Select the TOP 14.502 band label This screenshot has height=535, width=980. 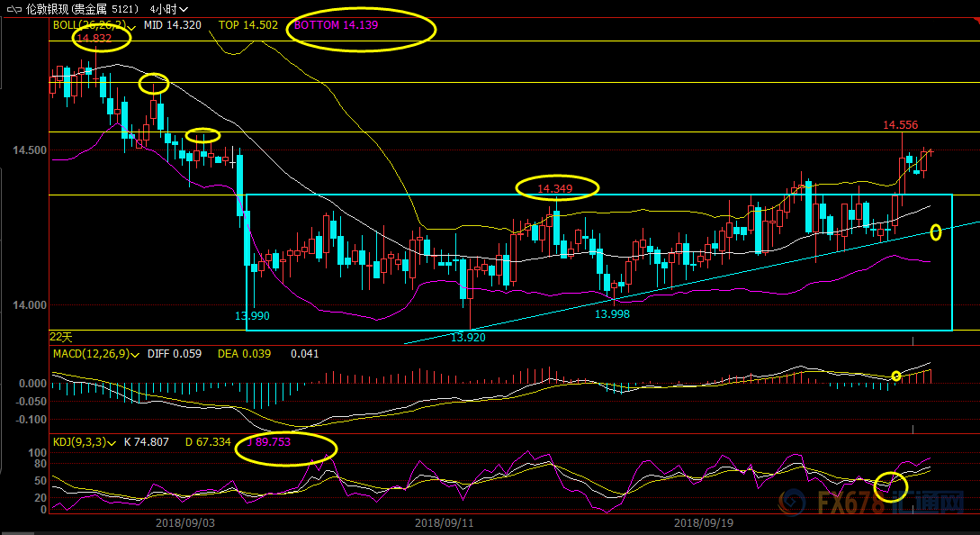click(x=247, y=25)
